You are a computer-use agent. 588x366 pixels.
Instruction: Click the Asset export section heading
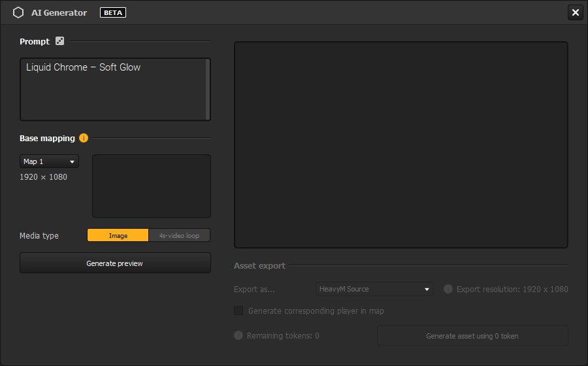pos(259,265)
